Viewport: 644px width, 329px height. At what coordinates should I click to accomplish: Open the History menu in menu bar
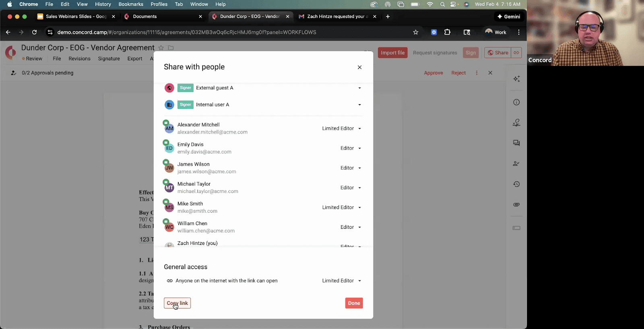(103, 4)
